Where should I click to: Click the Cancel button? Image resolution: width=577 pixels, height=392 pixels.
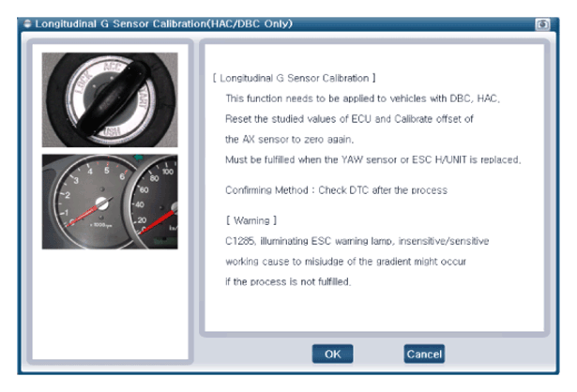pos(424,354)
